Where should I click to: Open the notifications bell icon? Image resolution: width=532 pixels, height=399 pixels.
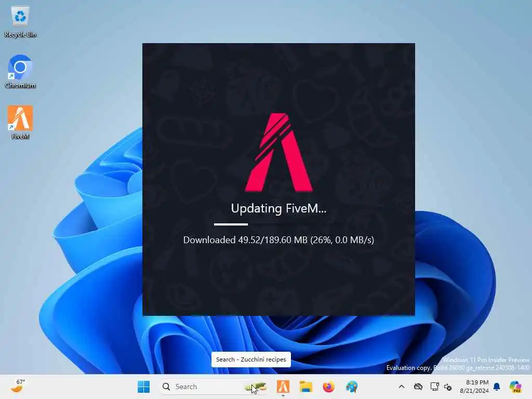point(497,387)
